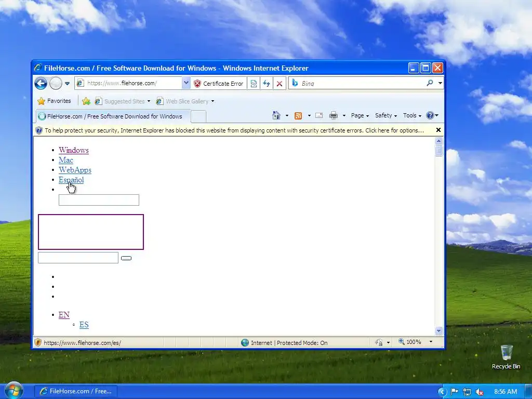
Task: Click the RSS feeds icon
Action: [298, 116]
